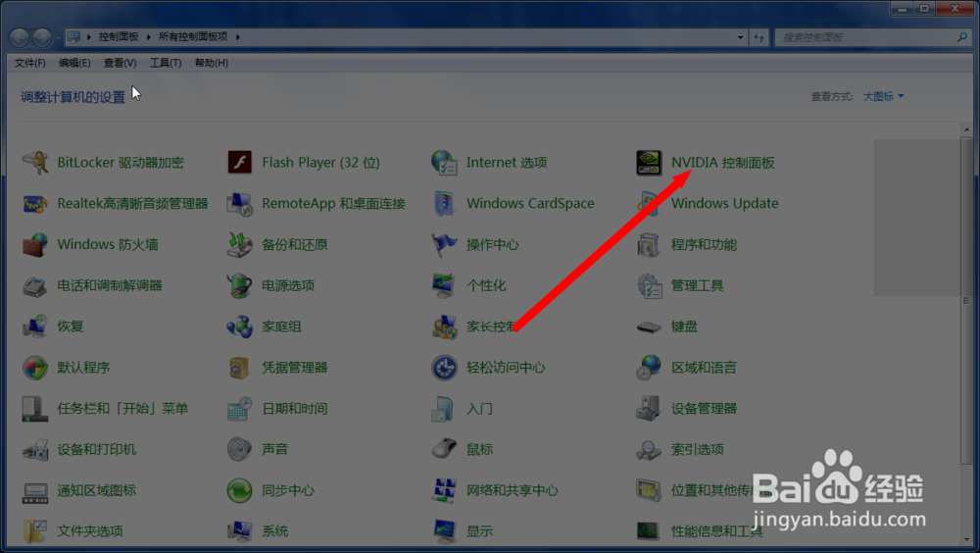The image size is (980, 553).
Task: Open the 工具(T) menu
Action: 166,63
